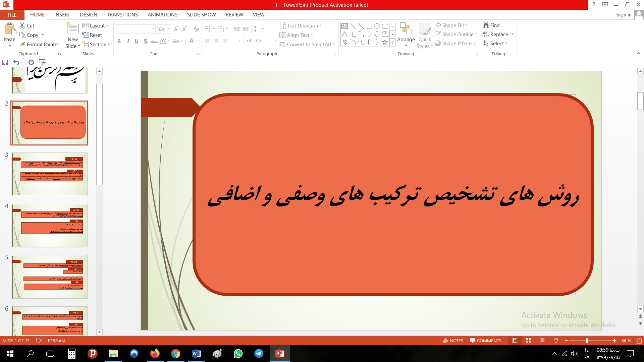Screen dimensions: 644x362
Task: Click the Save icon in quick access toolbar
Action: (5, 62)
